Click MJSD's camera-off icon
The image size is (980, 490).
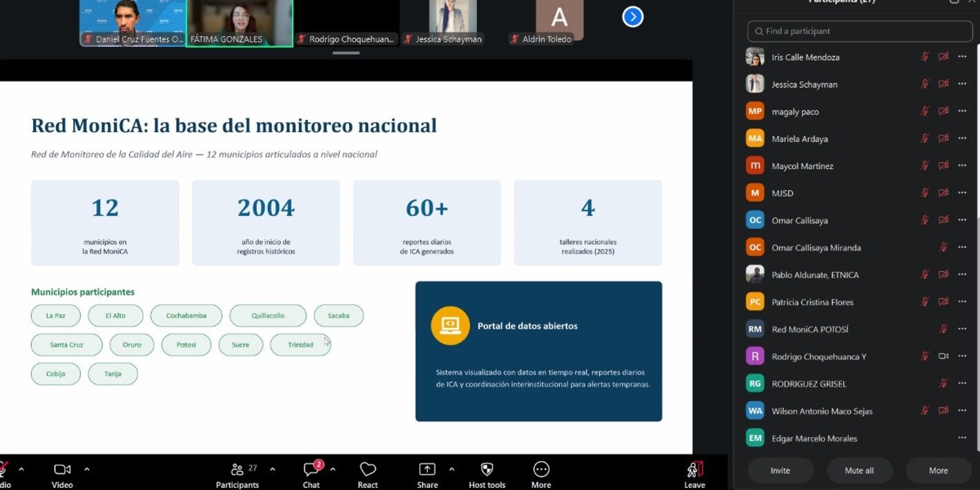(943, 193)
